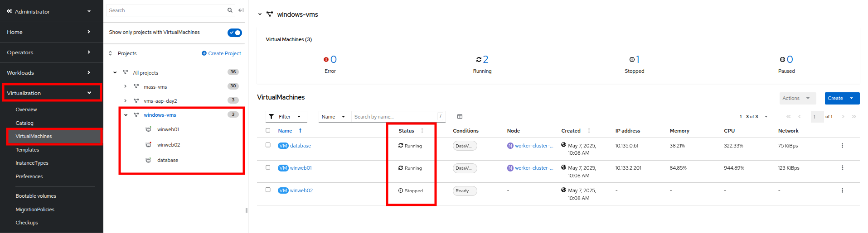The image size is (868, 233).
Task: Click the search magnifier icon
Action: (230, 10)
